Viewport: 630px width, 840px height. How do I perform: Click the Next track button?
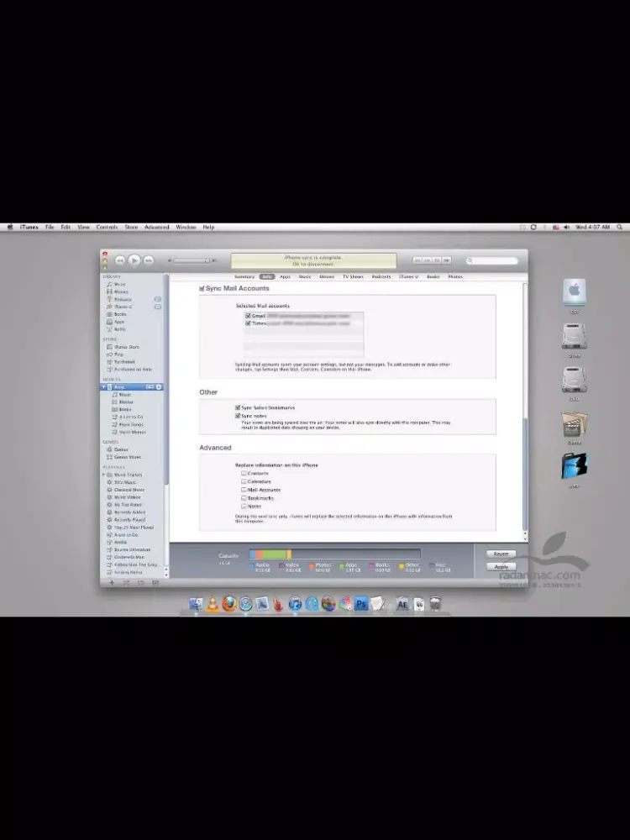149,260
